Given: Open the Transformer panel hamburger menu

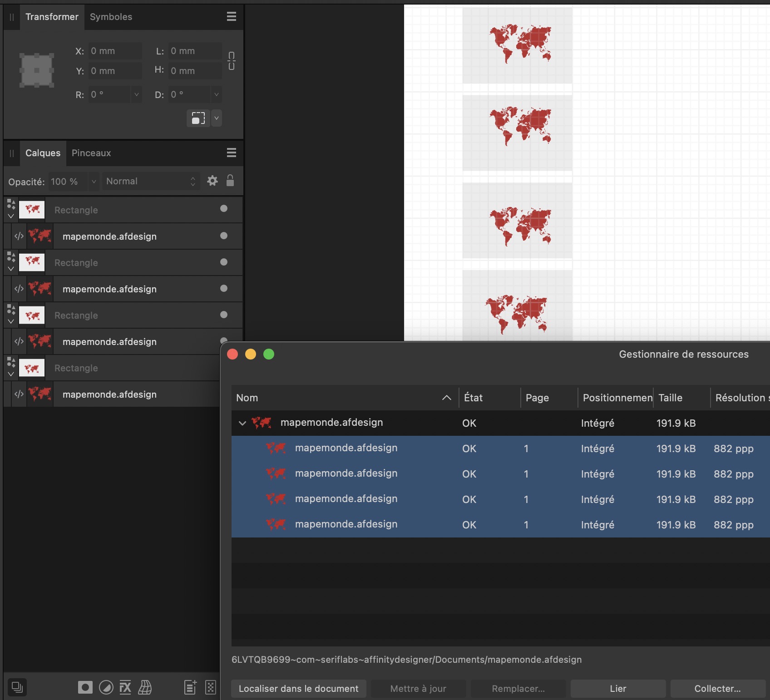Looking at the screenshot, I should coord(232,16).
